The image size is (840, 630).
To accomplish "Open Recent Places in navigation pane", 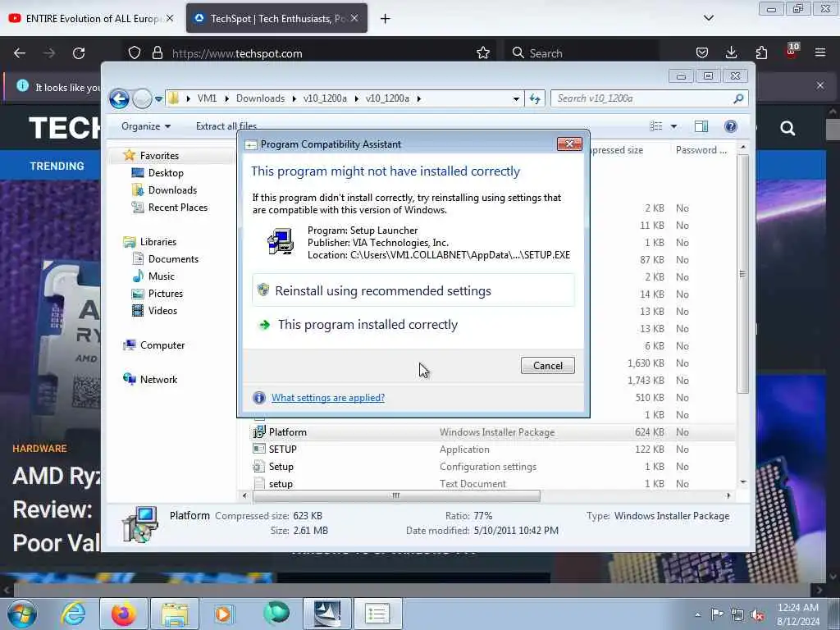I will click(178, 208).
